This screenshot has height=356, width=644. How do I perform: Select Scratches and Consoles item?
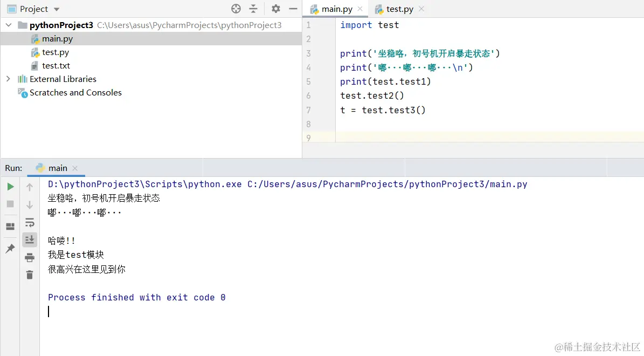(75, 92)
